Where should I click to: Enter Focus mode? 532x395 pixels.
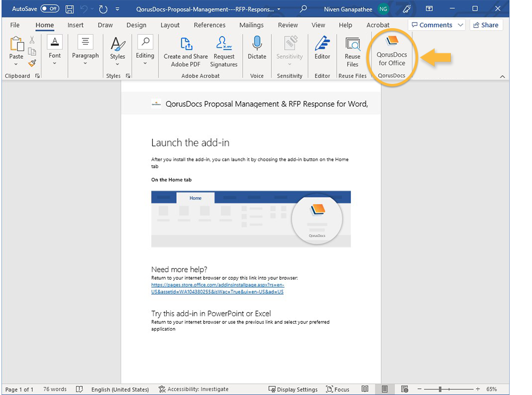[x=338, y=389]
